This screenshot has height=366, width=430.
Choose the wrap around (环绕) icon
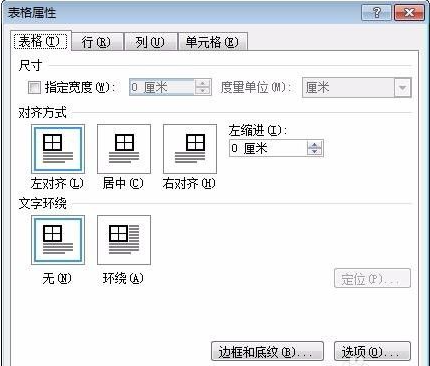124,240
